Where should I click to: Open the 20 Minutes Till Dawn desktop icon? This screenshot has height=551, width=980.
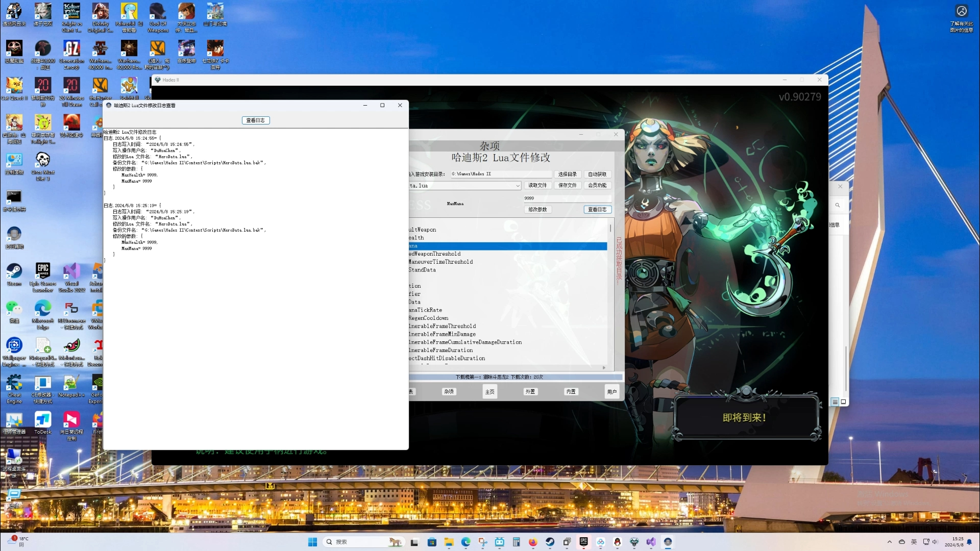71,92
